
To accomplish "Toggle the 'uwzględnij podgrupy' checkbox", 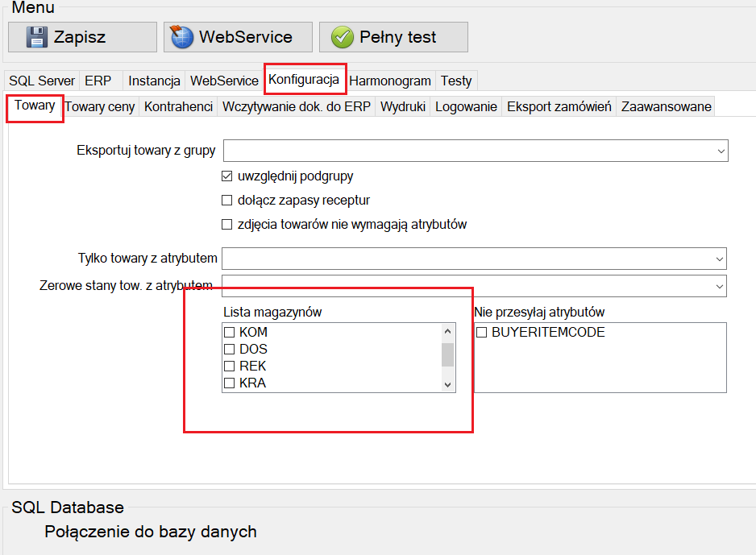I will 227,176.
